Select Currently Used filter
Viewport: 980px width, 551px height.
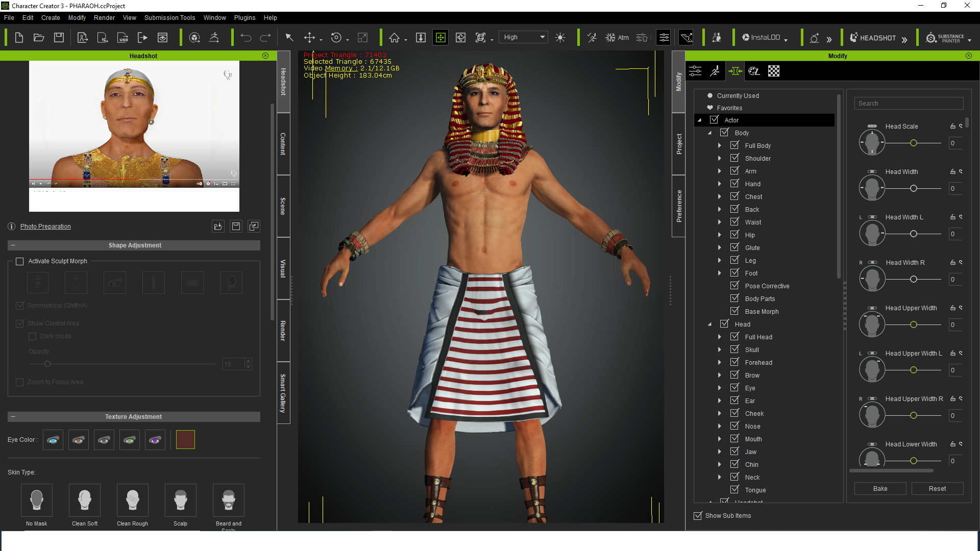click(738, 96)
